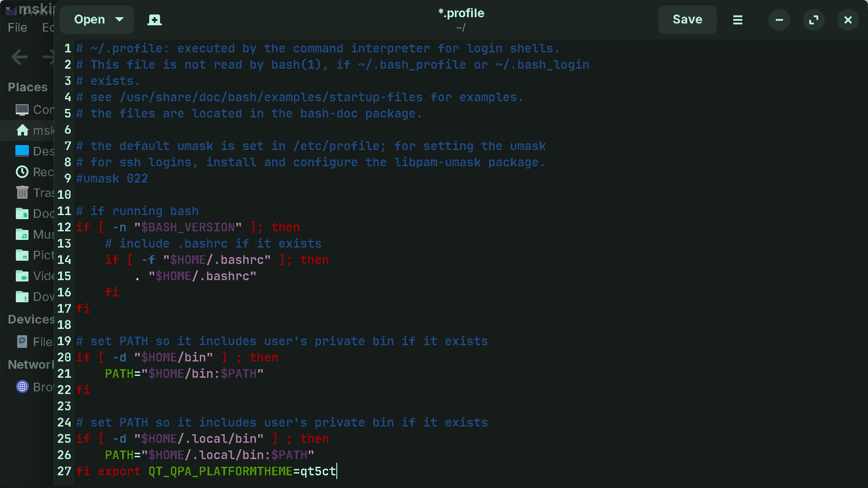Open the Trash icon in sidebar
This screenshot has height=488, width=868.
coord(22,192)
